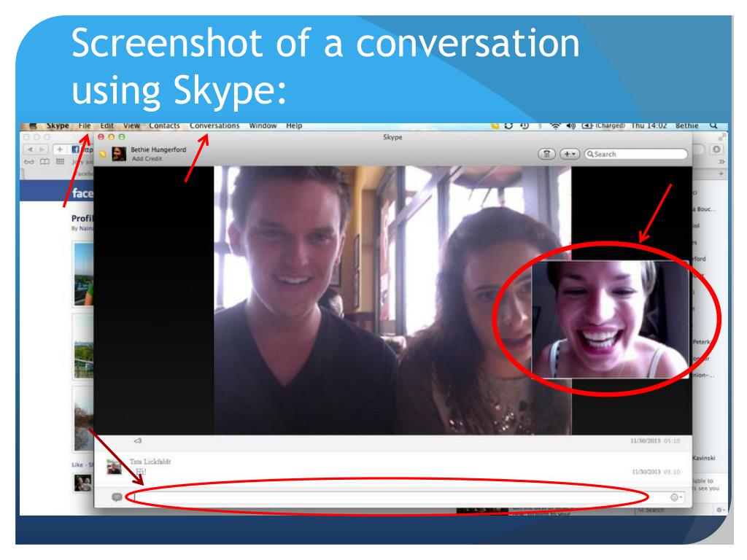Click the <3 chat message
Viewport: 747px width, 560px height.
coord(137,441)
